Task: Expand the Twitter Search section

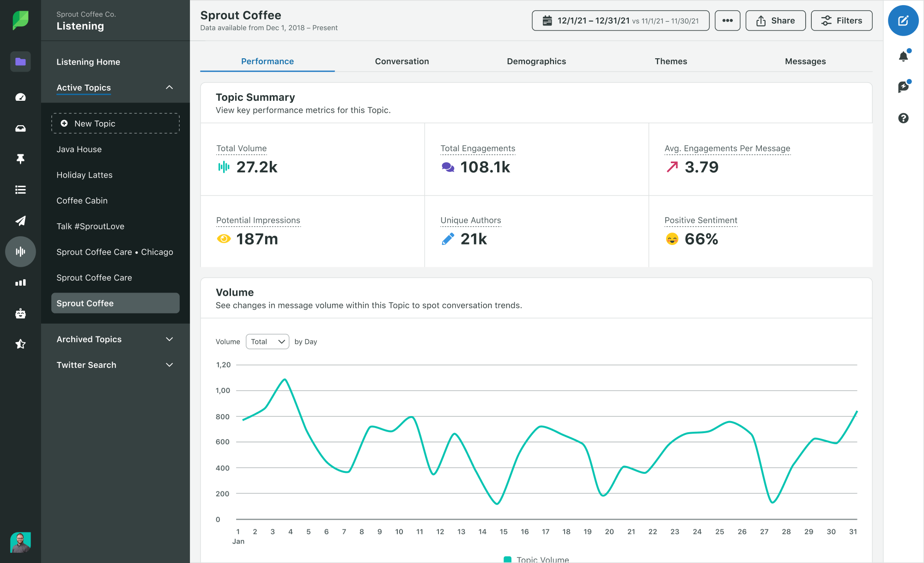Action: pyautogui.click(x=168, y=364)
